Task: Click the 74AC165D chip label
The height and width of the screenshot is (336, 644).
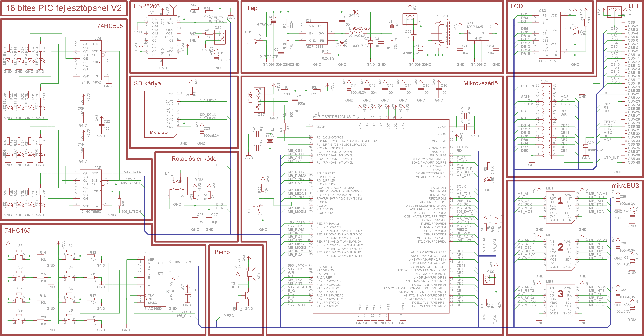Action: pos(153,308)
